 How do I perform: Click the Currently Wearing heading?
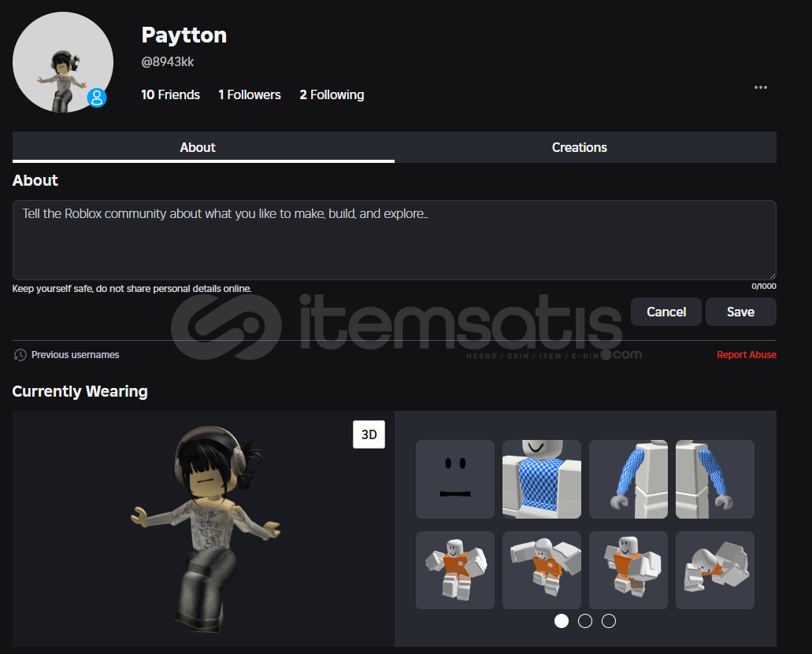pyautogui.click(x=80, y=392)
